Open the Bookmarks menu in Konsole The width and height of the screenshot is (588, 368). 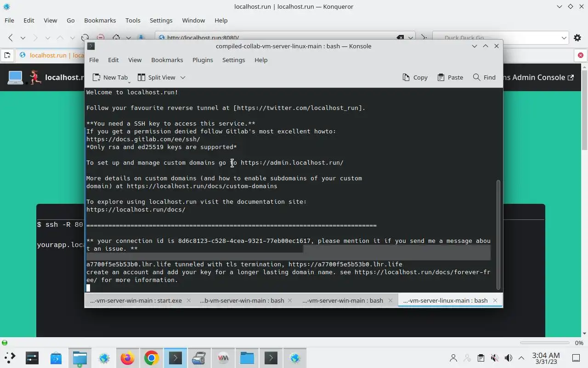coord(167,60)
